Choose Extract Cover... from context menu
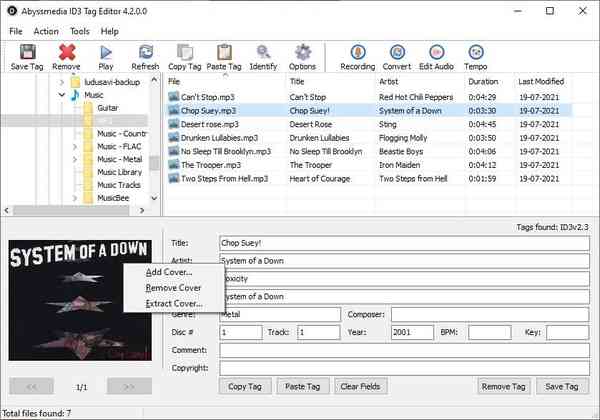Screen dimensions: 600x420 tap(174, 303)
